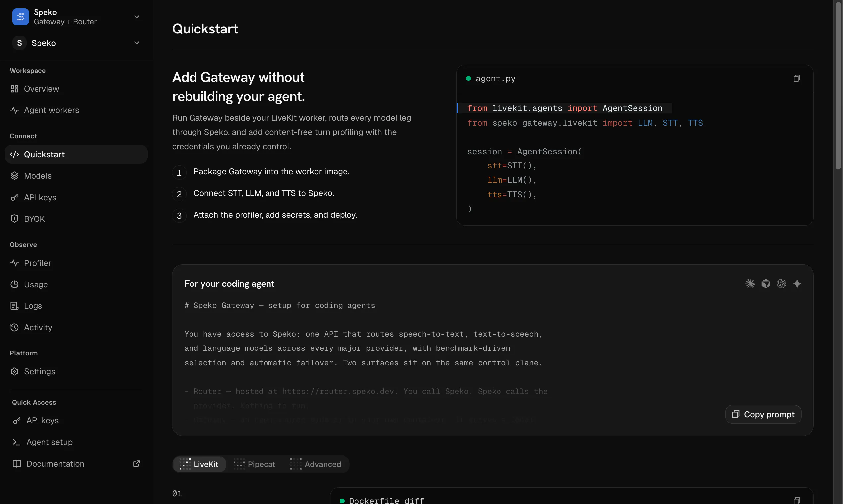Image resolution: width=843 pixels, height=504 pixels.
Task: Open the BYOK shield item
Action: [x=76, y=219]
